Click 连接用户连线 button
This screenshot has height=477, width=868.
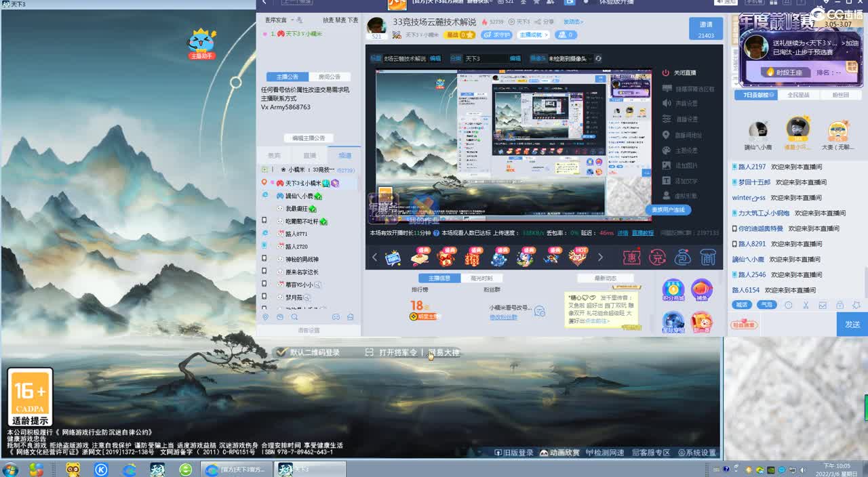[x=669, y=210]
